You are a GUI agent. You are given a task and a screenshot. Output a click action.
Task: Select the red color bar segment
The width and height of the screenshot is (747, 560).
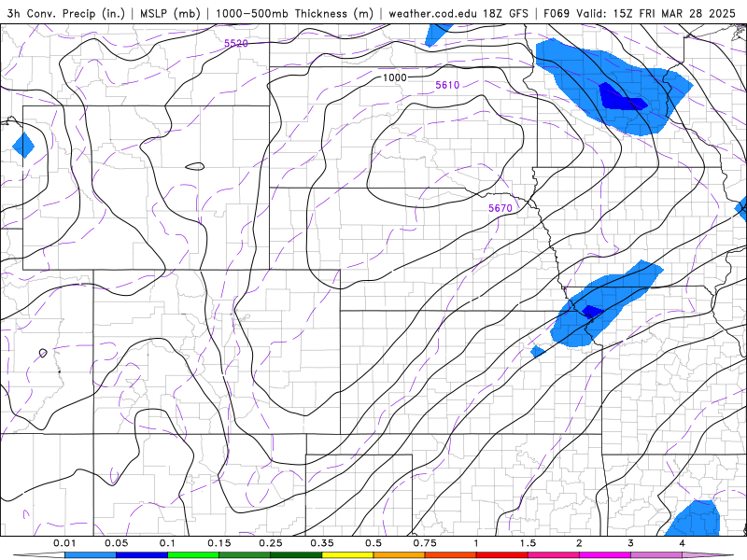coord(502,555)
